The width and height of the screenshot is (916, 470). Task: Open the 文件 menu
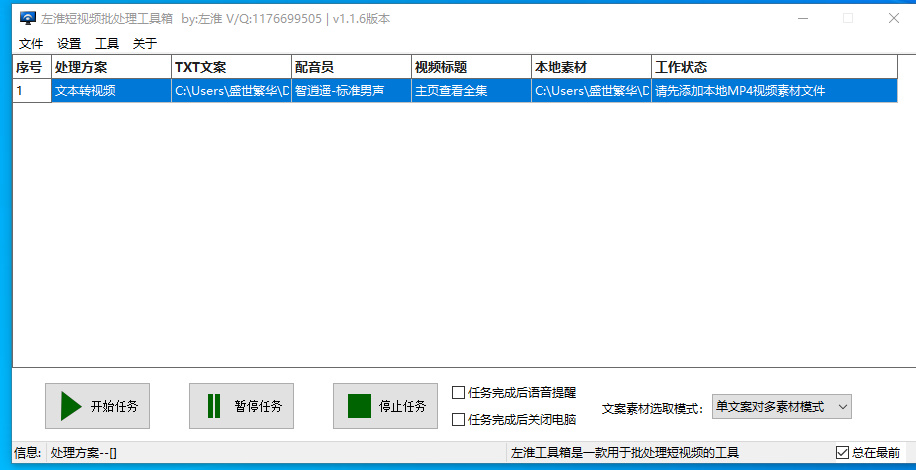coord(31,43)
